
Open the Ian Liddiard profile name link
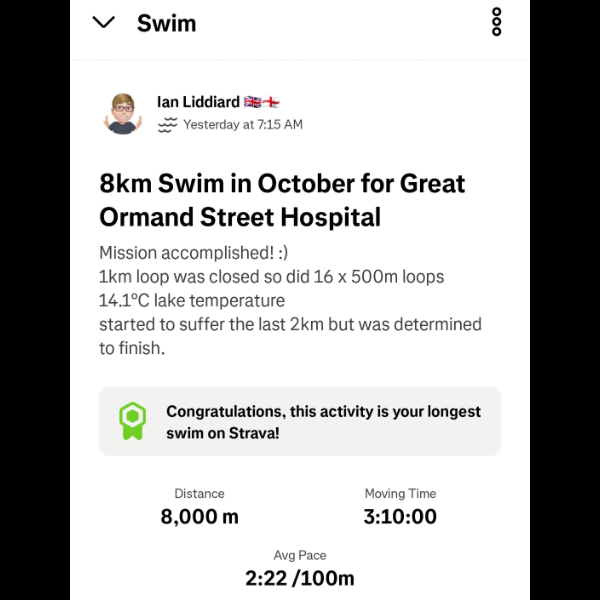coord(198,102)
